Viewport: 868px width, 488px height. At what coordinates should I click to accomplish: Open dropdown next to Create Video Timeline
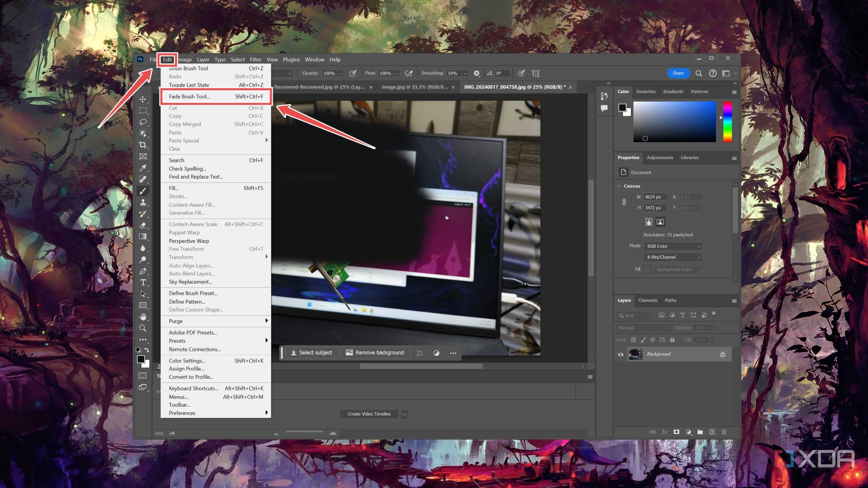[x=404, y=414]
